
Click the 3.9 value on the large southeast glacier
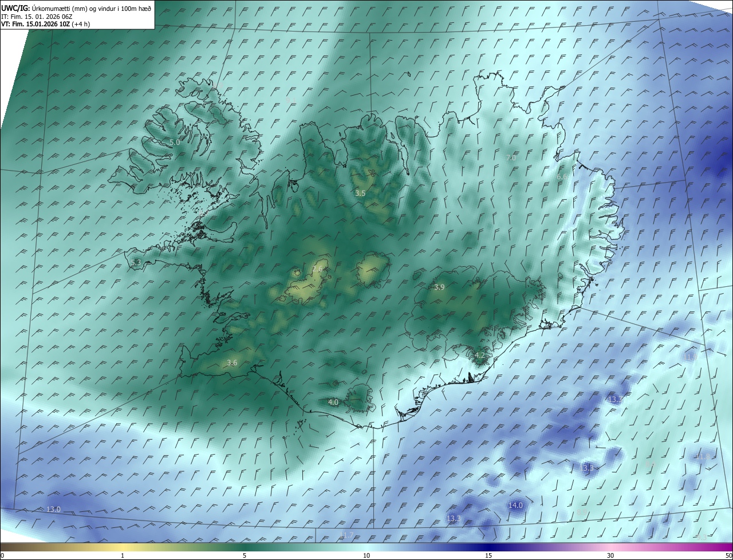(x=439, y=287)
